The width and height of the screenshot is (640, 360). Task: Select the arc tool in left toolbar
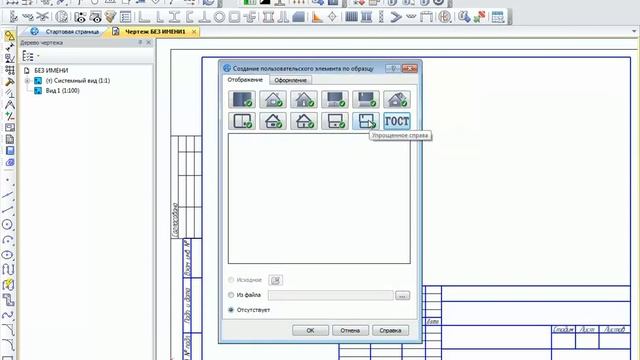(x=8, y=240)
